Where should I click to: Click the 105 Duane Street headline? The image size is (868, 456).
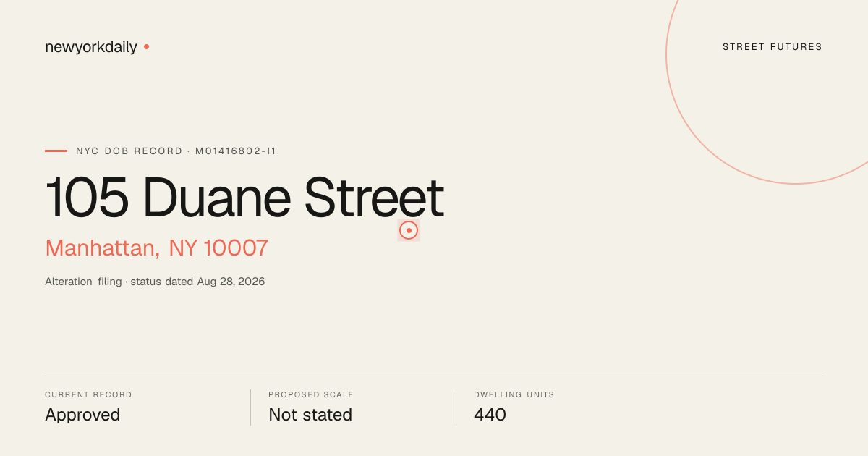coord(244,198)
